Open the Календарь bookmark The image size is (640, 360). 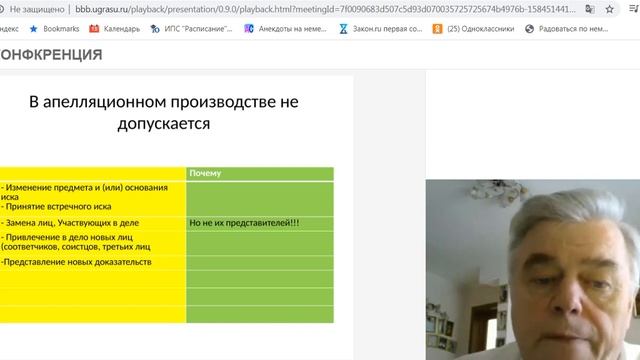pos(115,29)
